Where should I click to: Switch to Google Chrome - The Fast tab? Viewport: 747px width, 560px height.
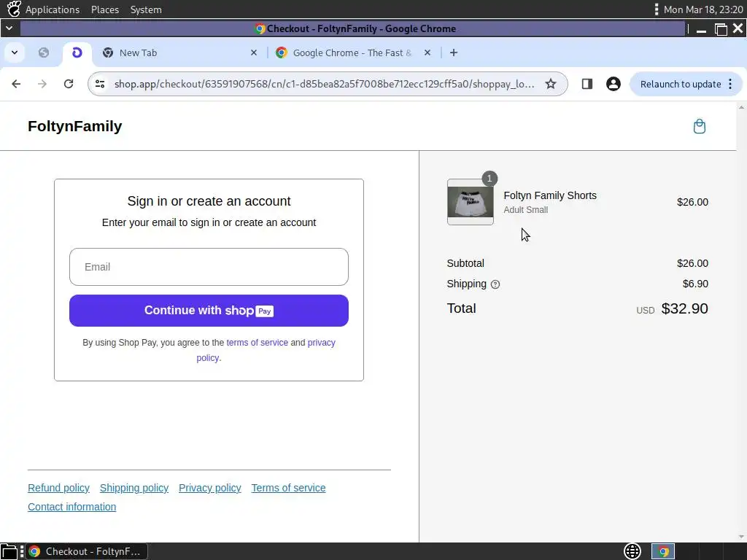(x=354, y=52)
